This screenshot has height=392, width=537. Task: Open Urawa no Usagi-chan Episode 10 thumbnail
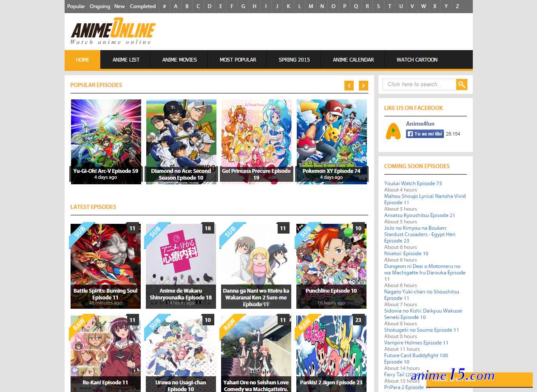tap(181, 354)
